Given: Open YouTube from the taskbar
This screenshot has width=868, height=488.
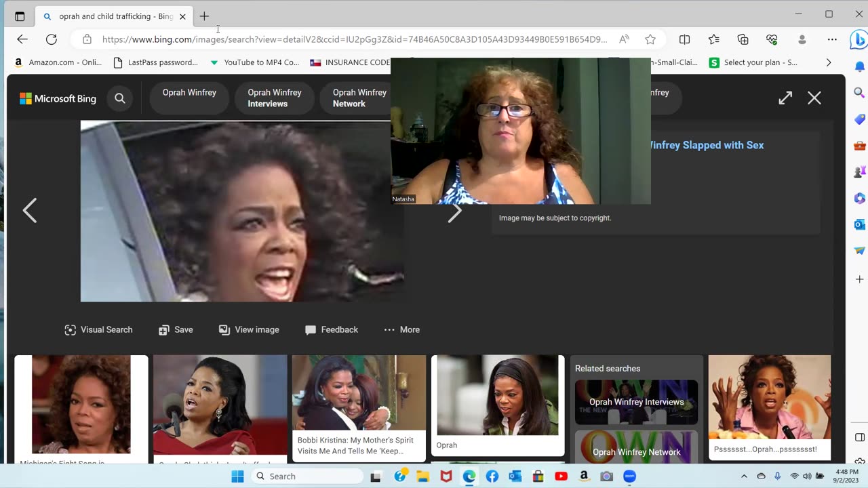Looking at the screenshot, I should pyautogui.click(x=561, y=476).
